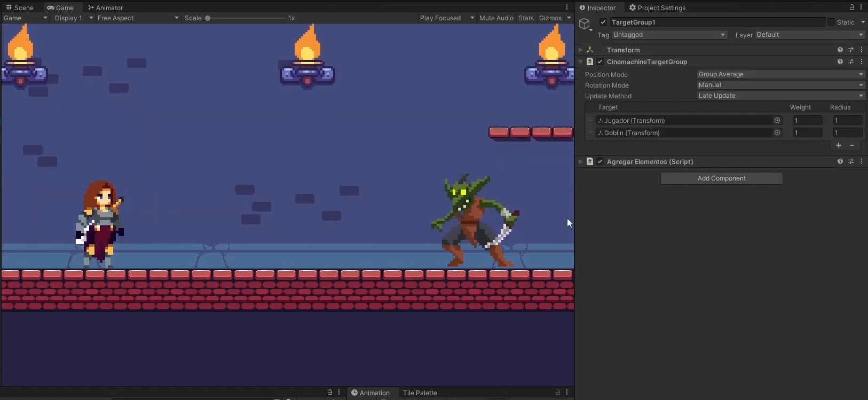Grab the Goblin row reorder handle
The image size is (868, 400).
click(x=590, y=132)
